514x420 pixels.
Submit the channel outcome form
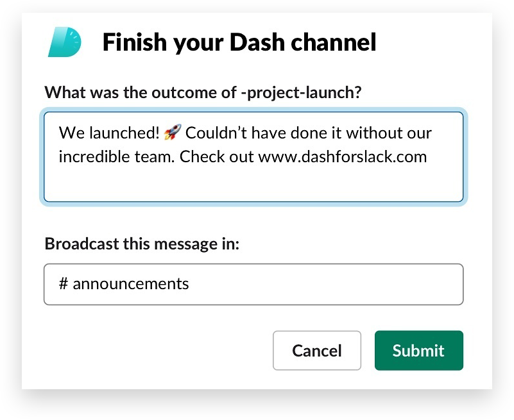(x=418, y=350)
